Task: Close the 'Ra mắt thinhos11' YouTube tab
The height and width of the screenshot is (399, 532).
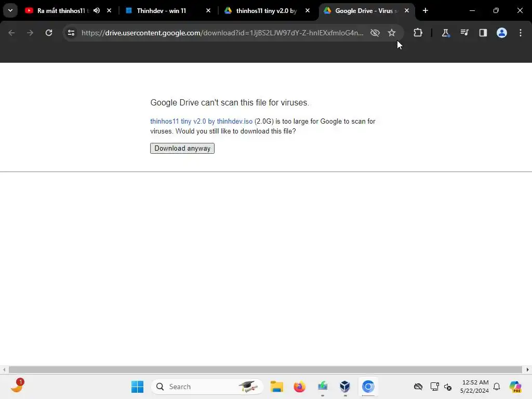Action: point(109,10)
